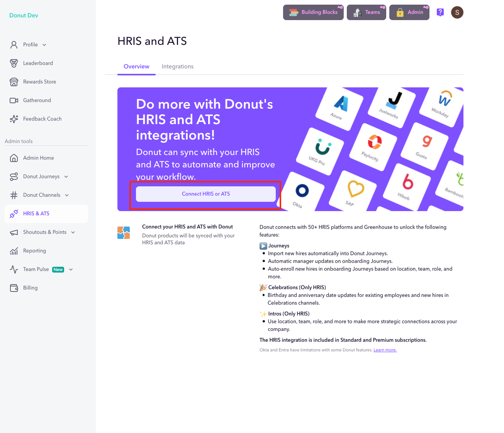Click the SAP heart logo card
This screenshot has width=504, height=433.
[x=353, y=191]
